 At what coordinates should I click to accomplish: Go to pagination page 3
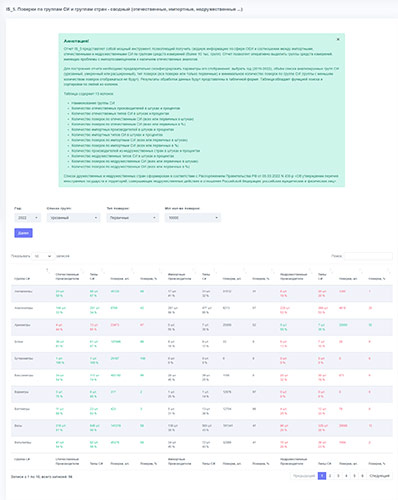tap(338, 476)
